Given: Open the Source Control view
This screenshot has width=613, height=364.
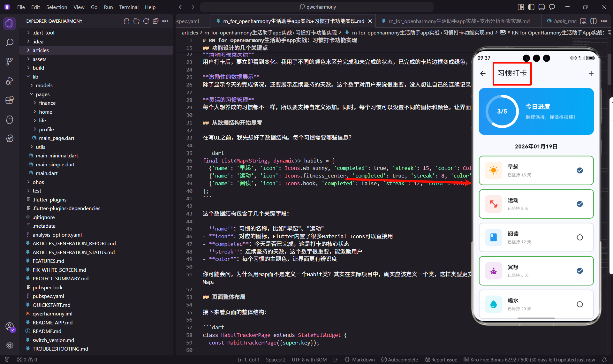Looking at the screenshot, I should [10, 62].
